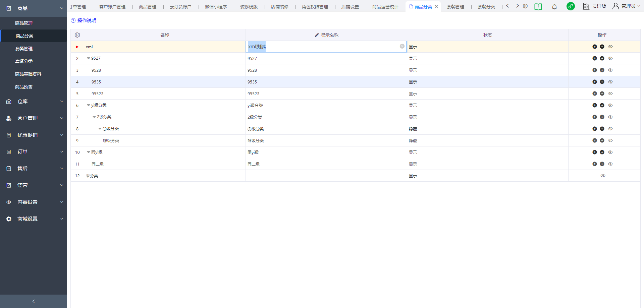
Task: Move the 95523 row up
Action: tap(594, 94)
